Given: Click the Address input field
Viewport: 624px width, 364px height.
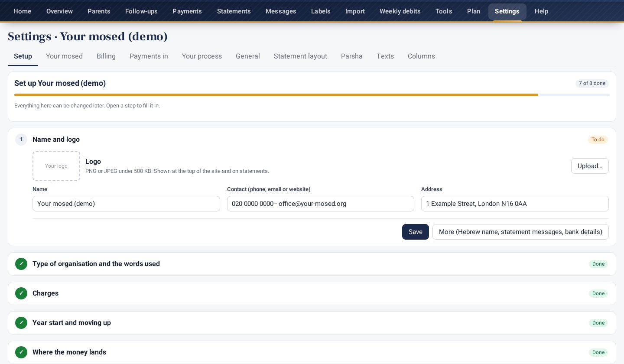Looking at the screenshot, I should (515, 204).
